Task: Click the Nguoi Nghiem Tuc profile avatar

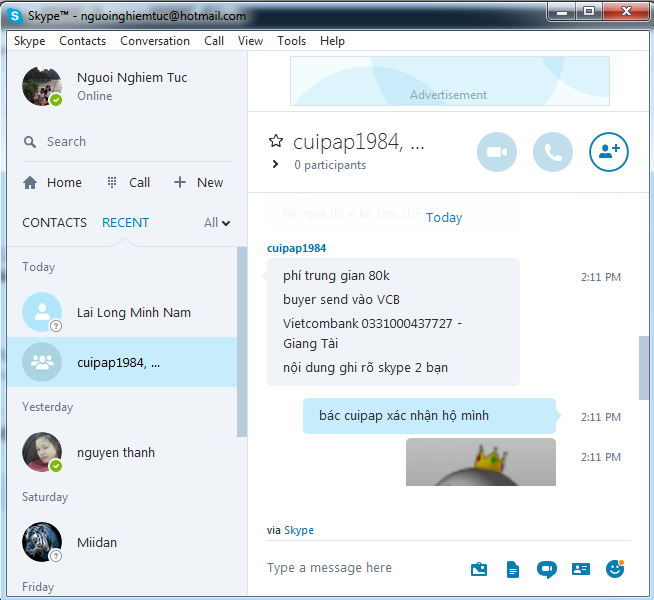Action: 42,86
